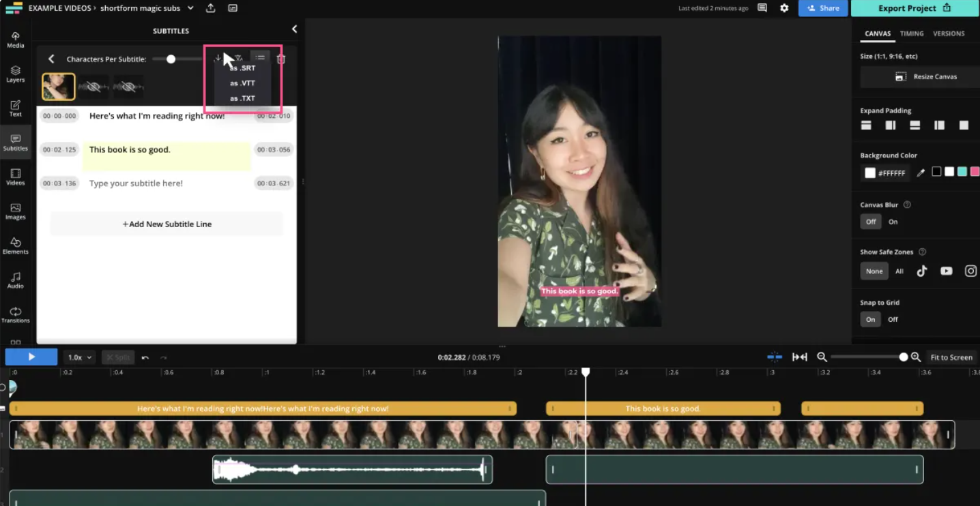Click the Characters Per Subtitle slider
The height and width of the screenshot is (506, 980).
click(171, 59)
